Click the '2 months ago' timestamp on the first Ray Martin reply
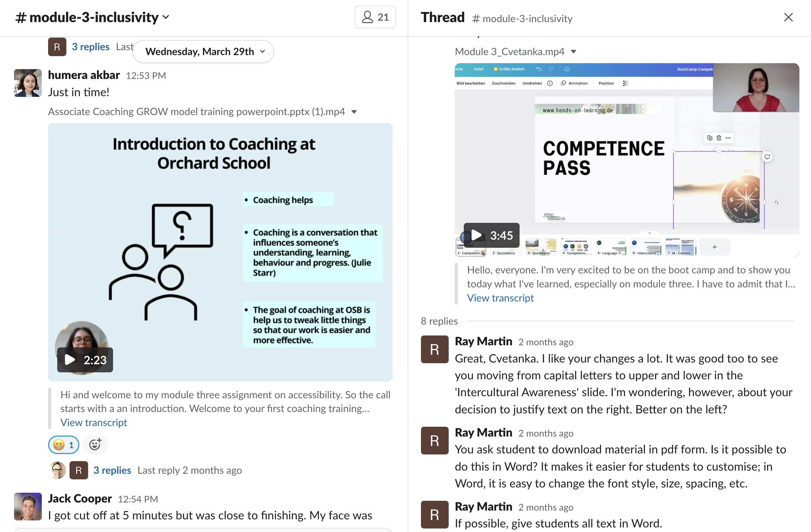The width and height of the screenshot is (811, 532). click(x=546, y=342)
